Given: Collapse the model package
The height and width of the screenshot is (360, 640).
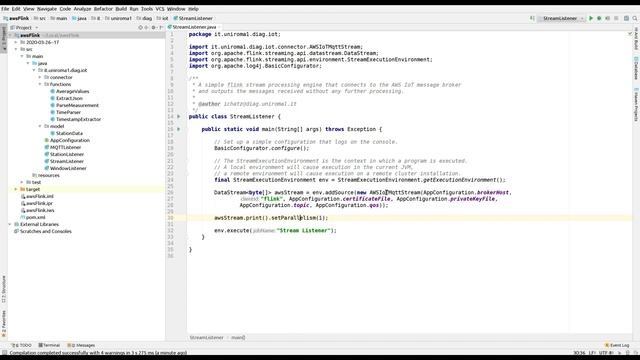Looking at the screenshot, I should 40,126.
